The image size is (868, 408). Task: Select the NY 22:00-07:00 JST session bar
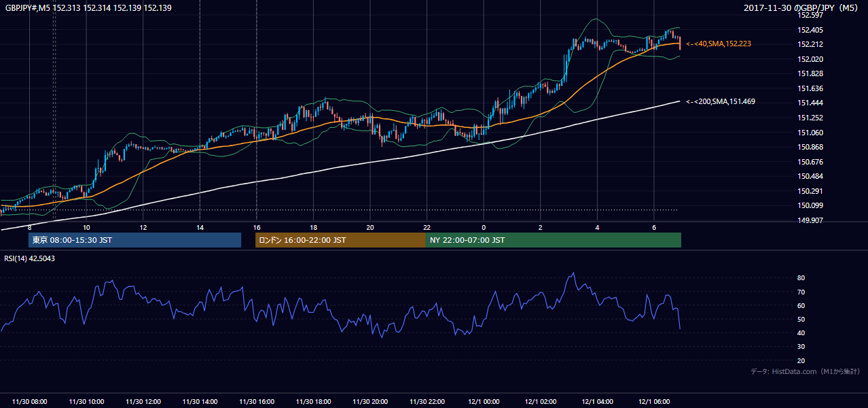pyautogui.click(x=554, y=240)
